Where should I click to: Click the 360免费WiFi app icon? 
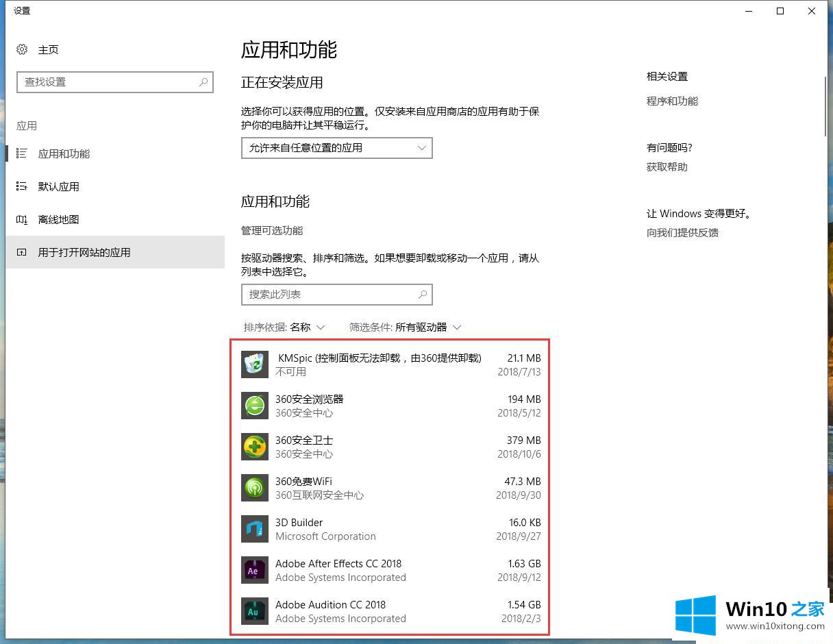[255, 488]
